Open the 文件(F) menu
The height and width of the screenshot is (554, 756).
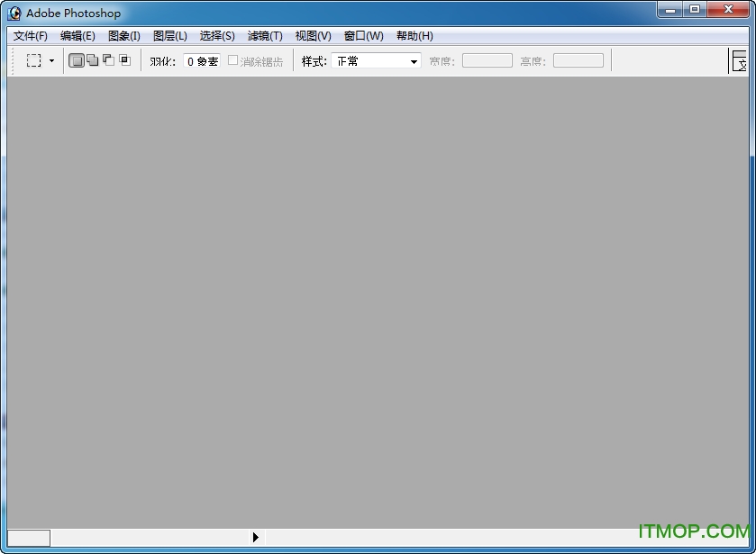[x=30, y=36]
